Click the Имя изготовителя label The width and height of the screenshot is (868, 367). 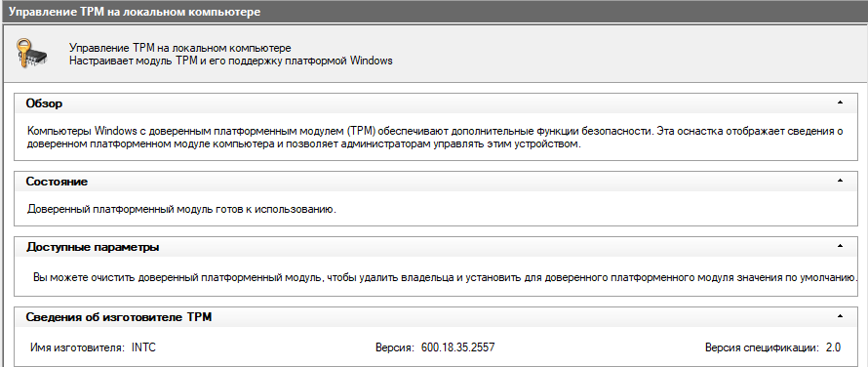(x=77, y=348)
